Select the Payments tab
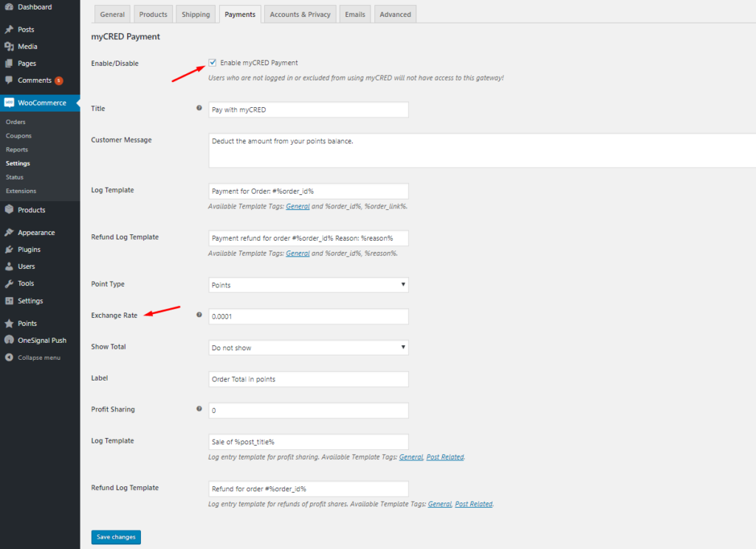The image size is (756, 549). (240, 15)
